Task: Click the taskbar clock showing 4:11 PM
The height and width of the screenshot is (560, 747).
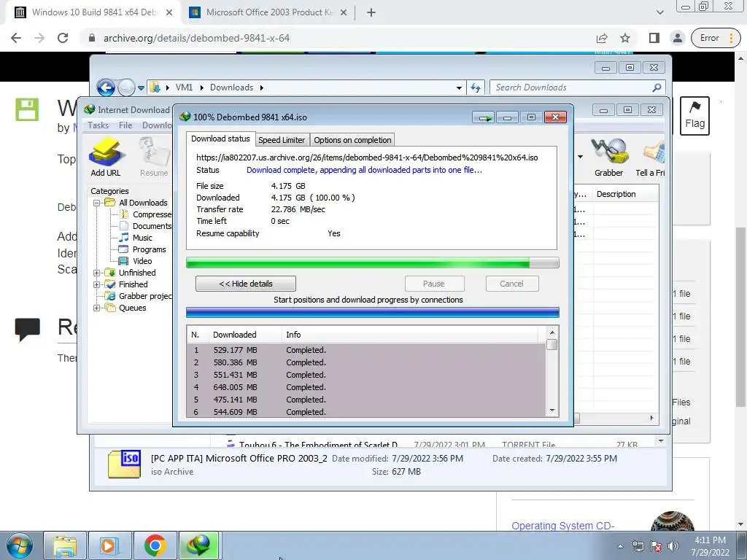Action: [x=710, y=546]
